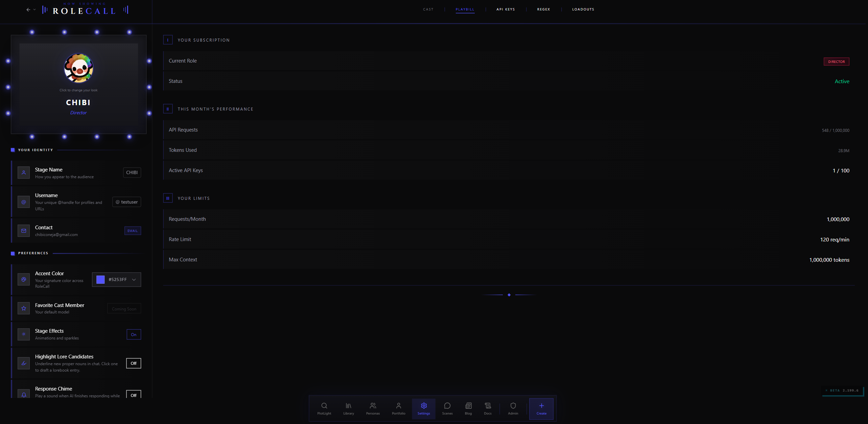
Task: Open Admin shield icon in dock
Action: pyautogui.click(x=513, y=408)
